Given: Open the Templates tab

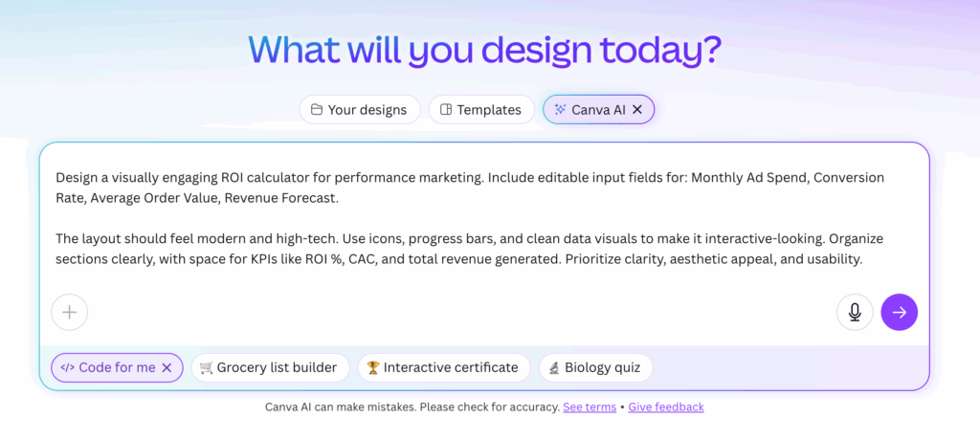Looking at the screenshot, I should [481, 110].
